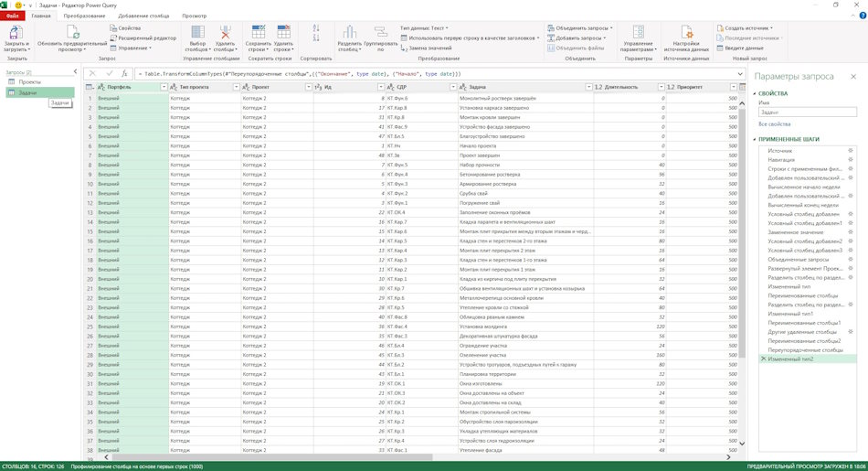
Task: Click the Закрыть и загрузить icon
Action: [16, 32]
